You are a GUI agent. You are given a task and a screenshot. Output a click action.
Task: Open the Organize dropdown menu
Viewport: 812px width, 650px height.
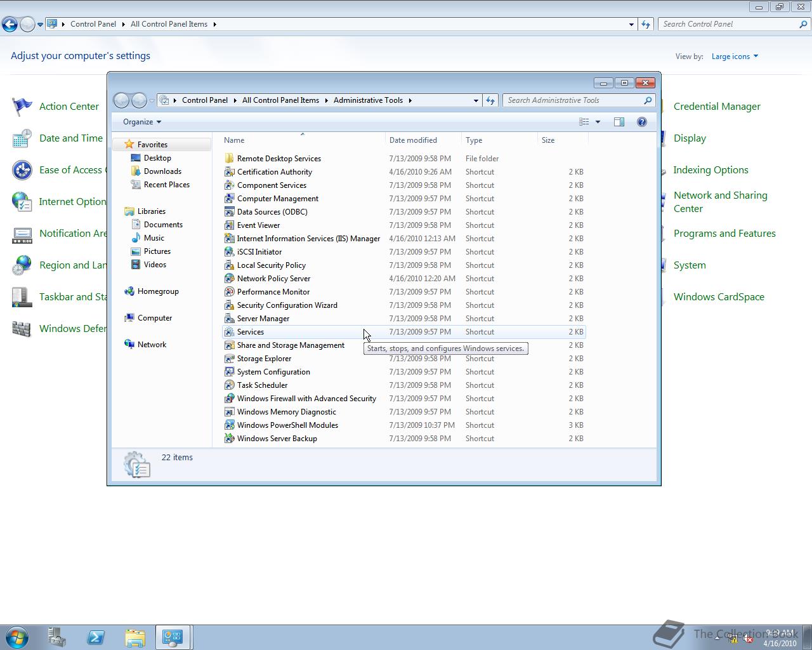click(x=142, y=122)
